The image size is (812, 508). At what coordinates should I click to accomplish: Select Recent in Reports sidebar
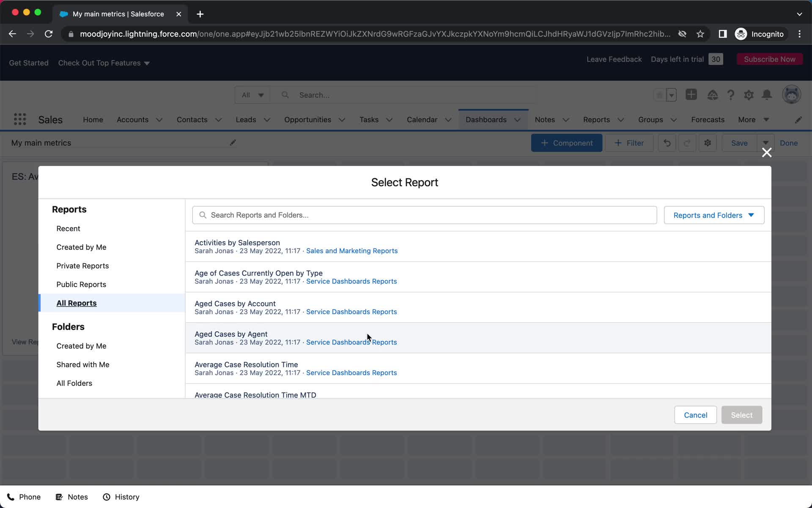point(68,229)
